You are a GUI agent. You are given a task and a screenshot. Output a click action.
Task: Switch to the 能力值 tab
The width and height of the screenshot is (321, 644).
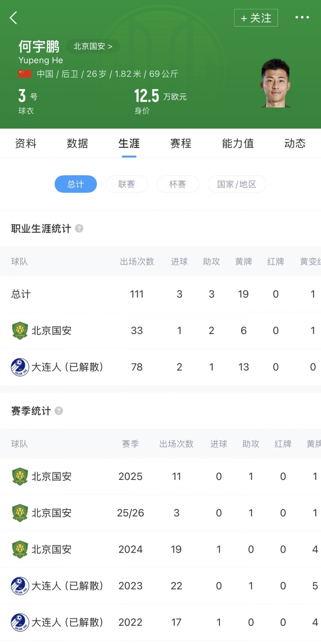tap(238, 144)
